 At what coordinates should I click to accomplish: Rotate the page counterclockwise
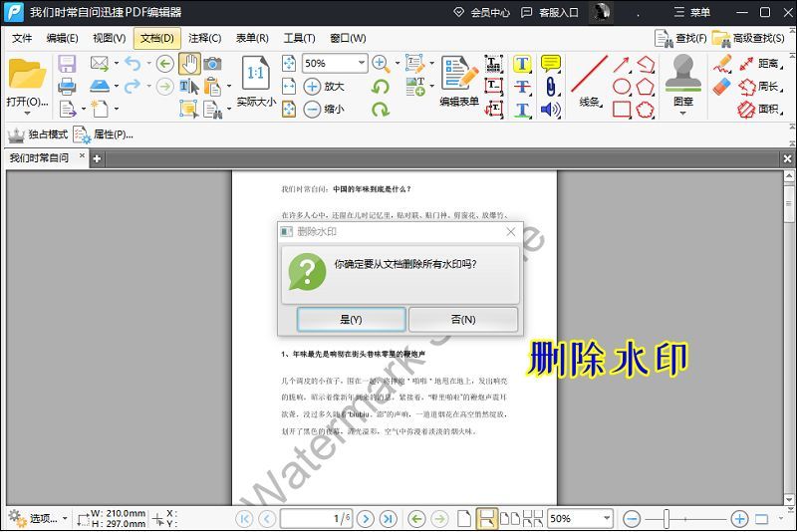(x=381, y=87)
